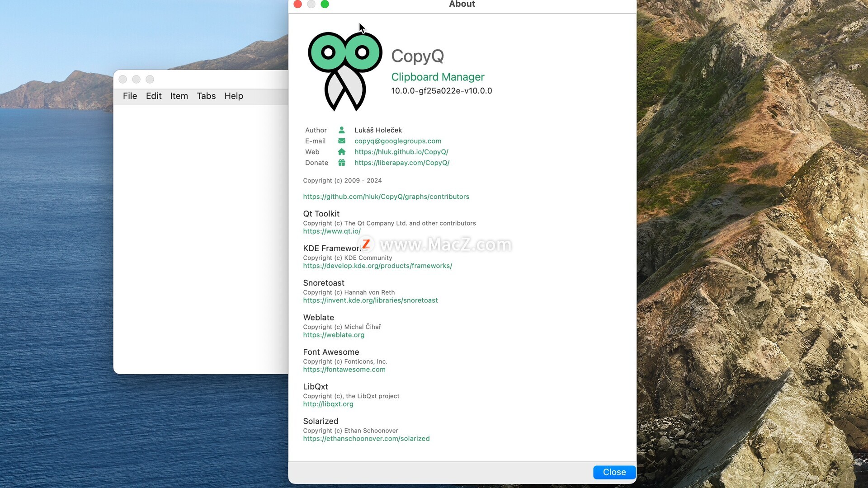The image size is (868, 488).
Task: Click the 'LibQxt' heading
Action: pos(316,387)
